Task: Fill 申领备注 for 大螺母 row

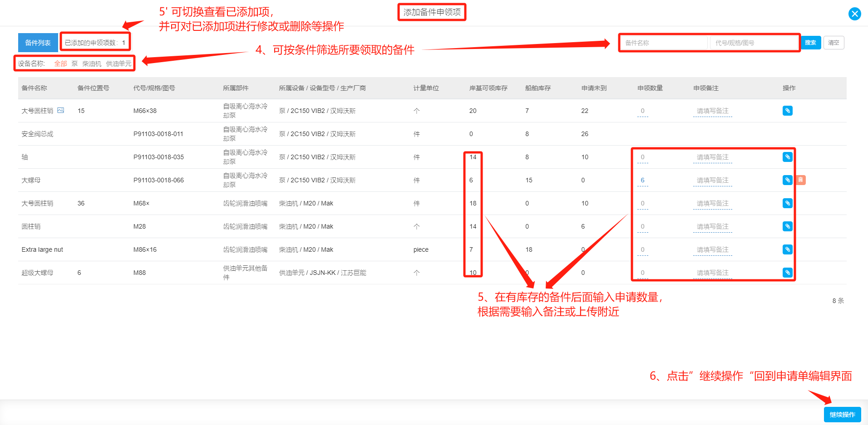Action: 712,181
